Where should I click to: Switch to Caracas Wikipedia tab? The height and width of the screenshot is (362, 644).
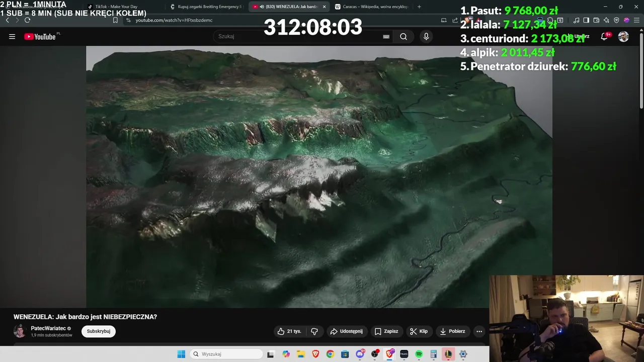(371, 7)
